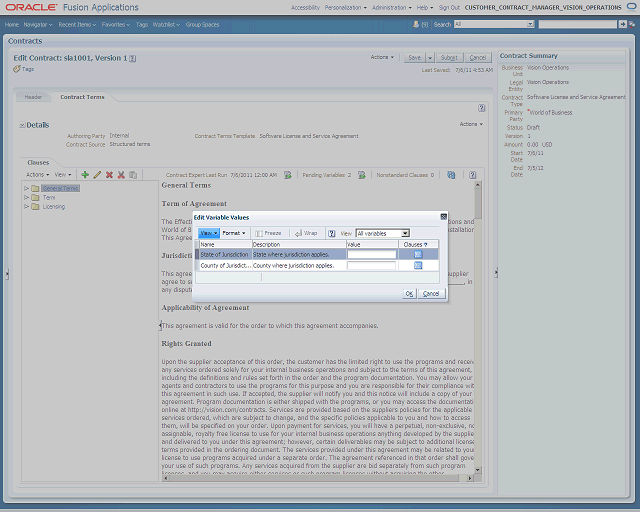Open the Favorites menu
The height and width of the screenshot is (512, 640).
116,24
